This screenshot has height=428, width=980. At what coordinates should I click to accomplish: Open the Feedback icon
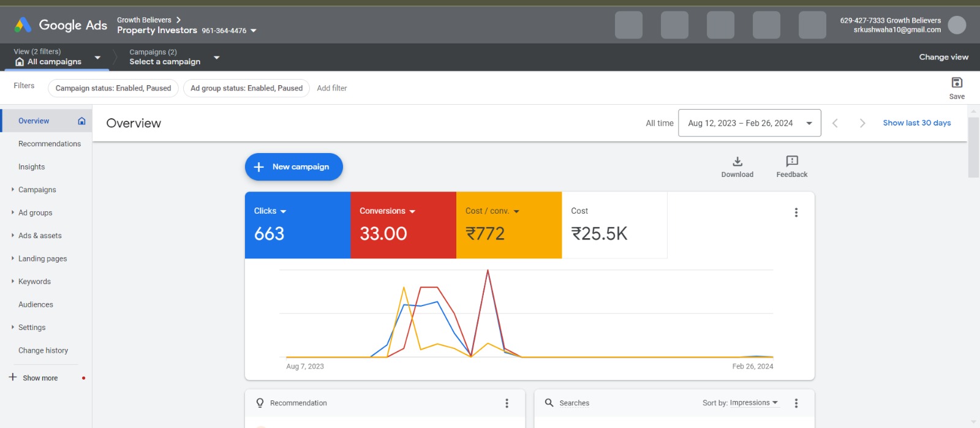(791, 162)
